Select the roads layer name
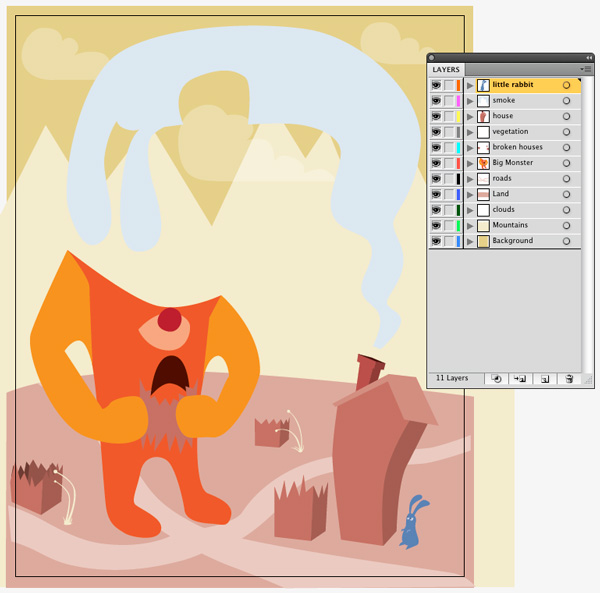 (x=502, y=178)
